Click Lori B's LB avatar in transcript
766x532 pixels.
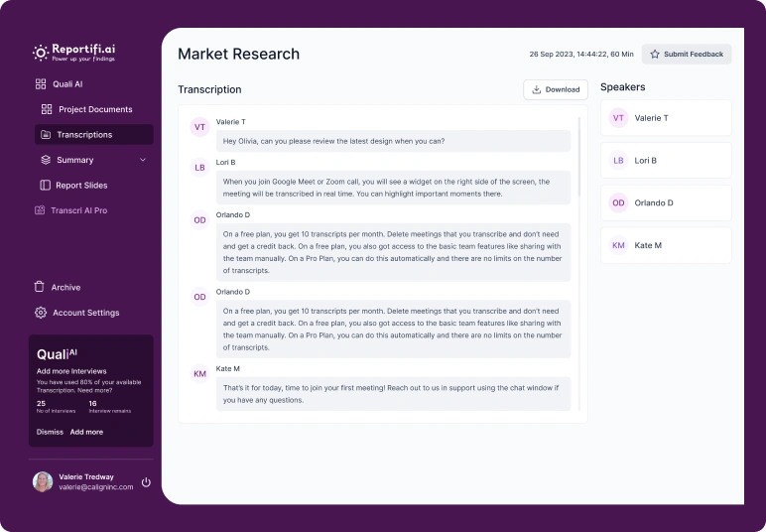199,168
